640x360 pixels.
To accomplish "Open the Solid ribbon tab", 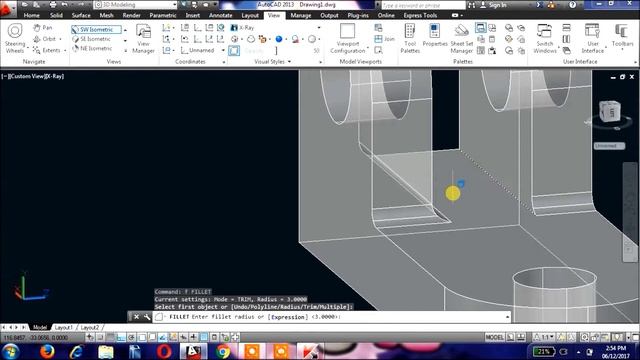I will tap(56, 15).
